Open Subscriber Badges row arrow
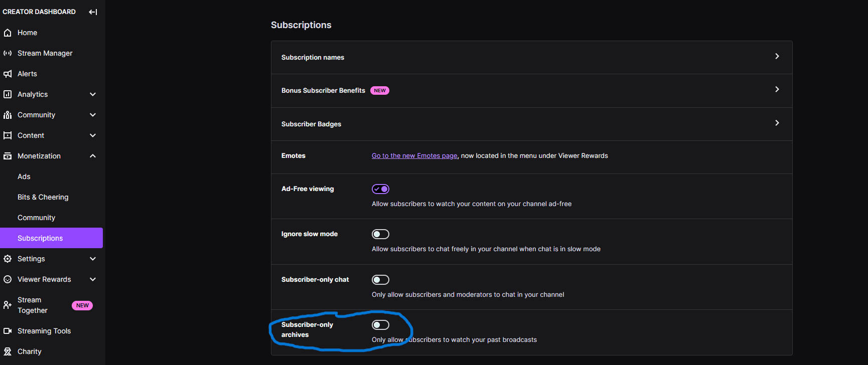 777,123
